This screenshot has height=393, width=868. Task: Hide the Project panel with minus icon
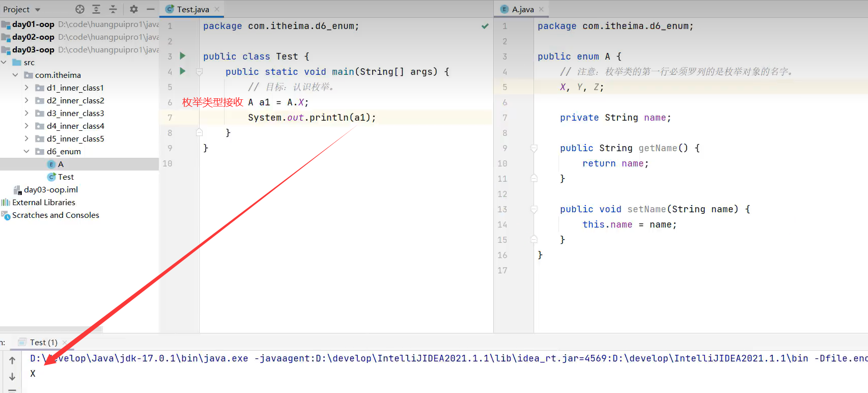[x=151, y=9]
